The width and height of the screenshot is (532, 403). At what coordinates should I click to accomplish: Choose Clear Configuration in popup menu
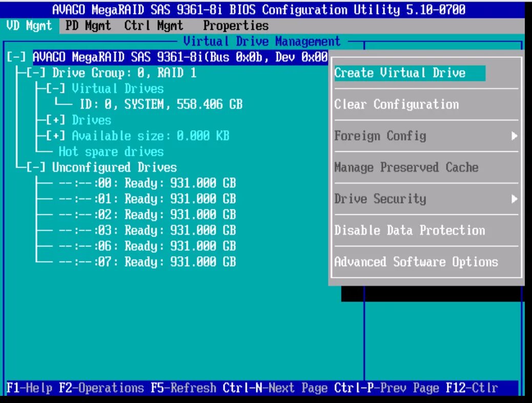pyautogui.click(x=396, y=104)
